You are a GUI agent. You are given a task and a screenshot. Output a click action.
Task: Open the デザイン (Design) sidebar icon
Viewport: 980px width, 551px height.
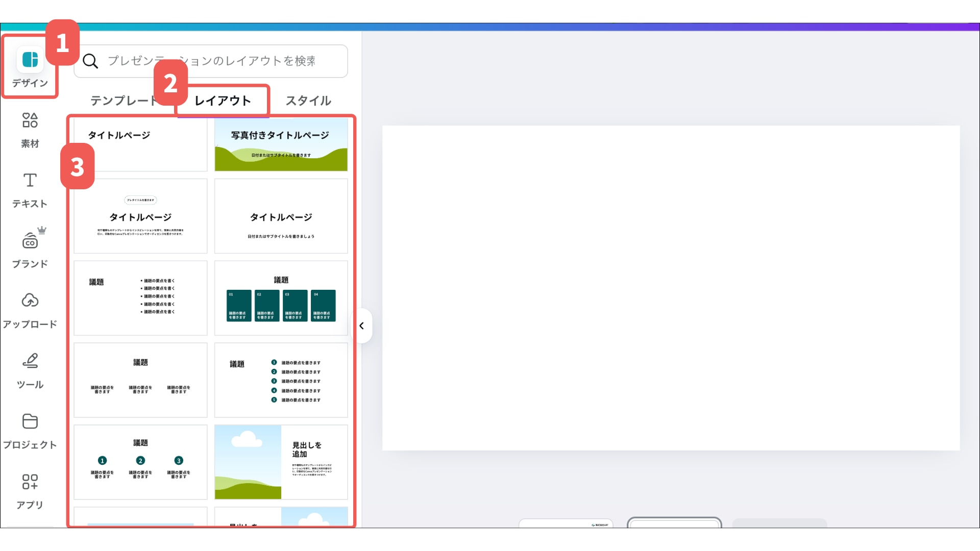tap(30, 60)
